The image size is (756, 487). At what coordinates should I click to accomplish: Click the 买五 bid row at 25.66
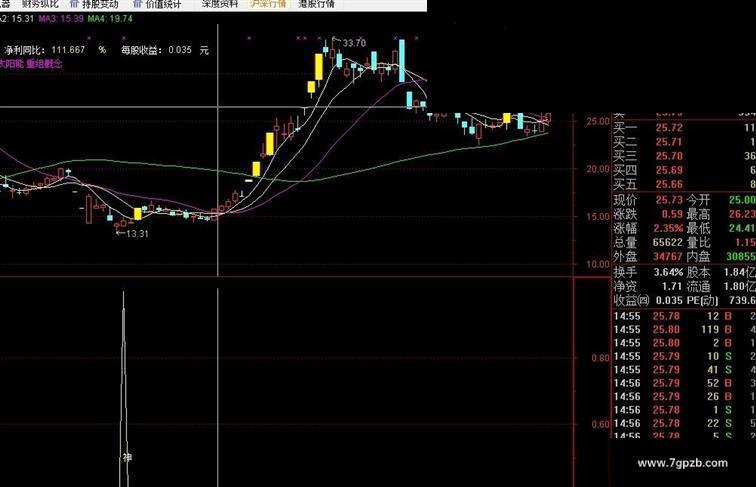tap(684, 184)
